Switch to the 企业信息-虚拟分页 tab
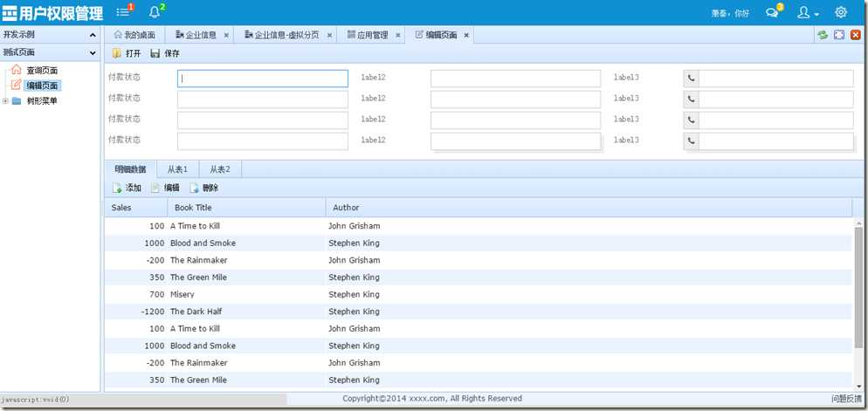Screen dimensions: 868x411 tap(282, 35)
